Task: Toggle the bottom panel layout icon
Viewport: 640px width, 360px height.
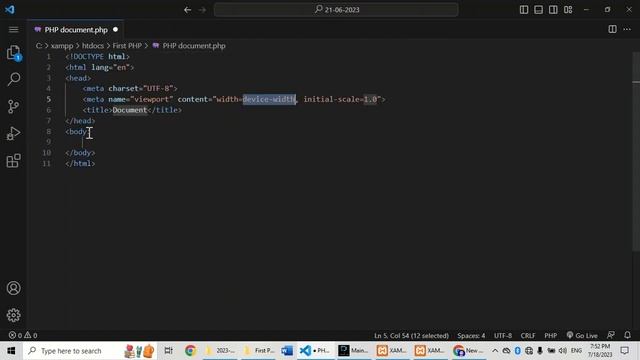Action: point(538,10)
